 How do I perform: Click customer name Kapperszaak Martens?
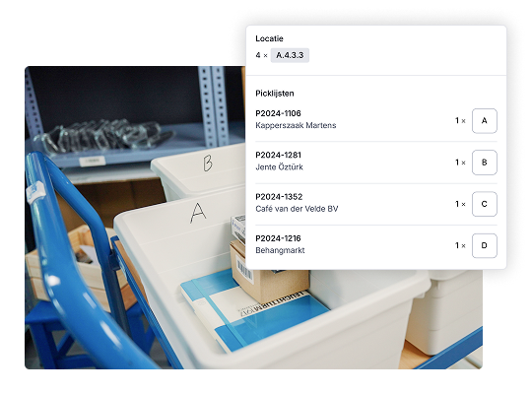(296, 125)
